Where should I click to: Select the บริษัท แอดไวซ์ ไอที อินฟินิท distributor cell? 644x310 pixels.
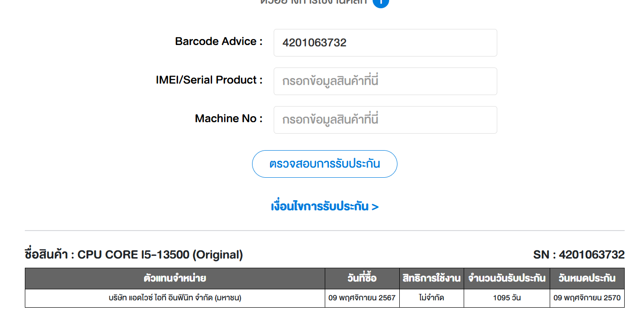175,298
